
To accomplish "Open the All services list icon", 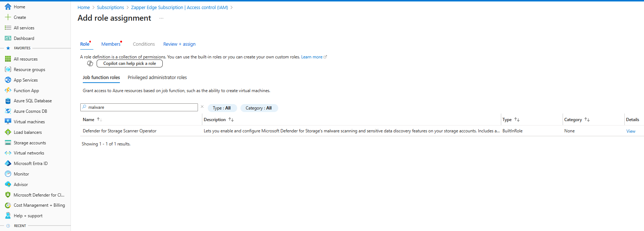I will pos(8,28).
